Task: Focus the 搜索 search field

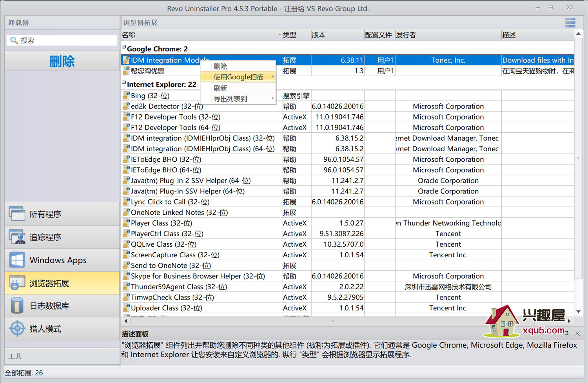Action: [62, 40]
